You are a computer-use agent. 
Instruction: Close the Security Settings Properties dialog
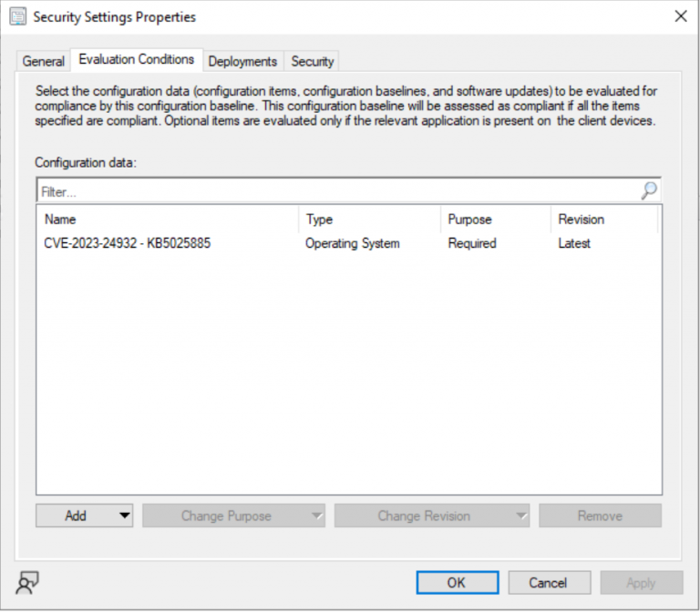click(681, 16)
